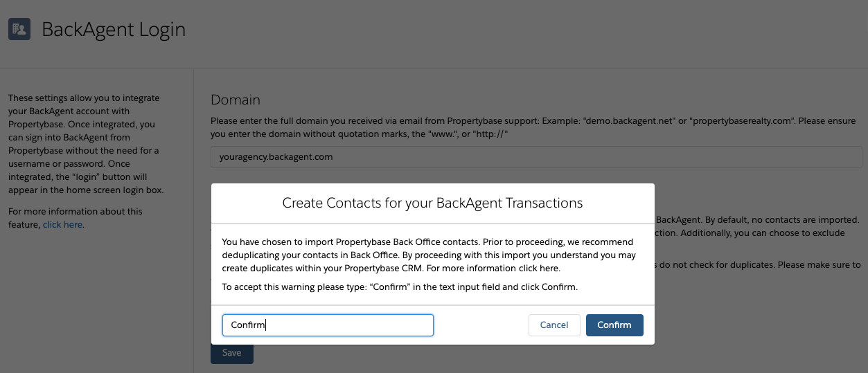Click 'click here' in the modal warning text
868x373 pixels.
pos(538,268)
